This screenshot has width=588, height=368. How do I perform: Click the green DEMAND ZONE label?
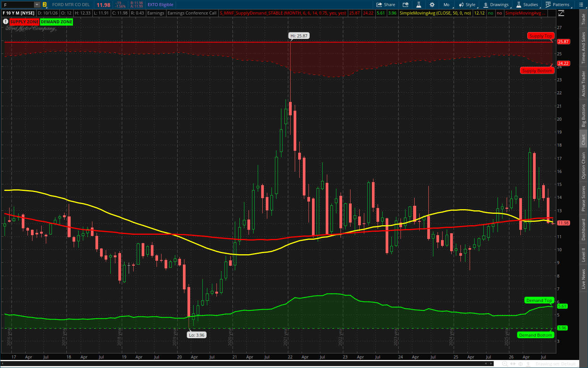57,22
